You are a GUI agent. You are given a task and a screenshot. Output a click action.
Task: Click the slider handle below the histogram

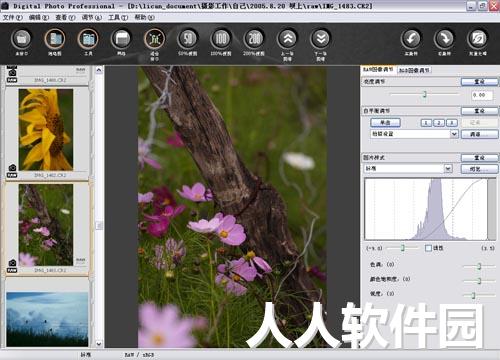pos(403,248)
